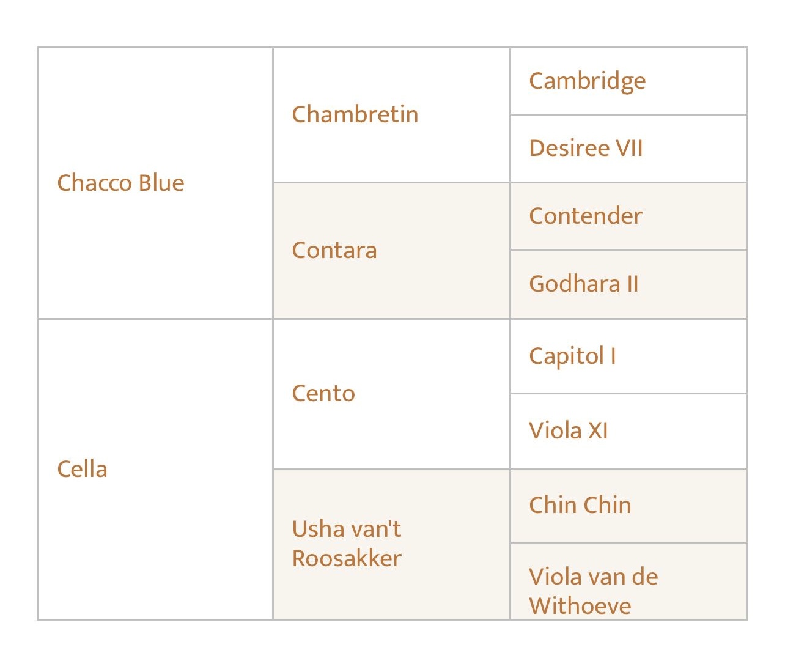Click the Cella table cell

click(155, 469)
